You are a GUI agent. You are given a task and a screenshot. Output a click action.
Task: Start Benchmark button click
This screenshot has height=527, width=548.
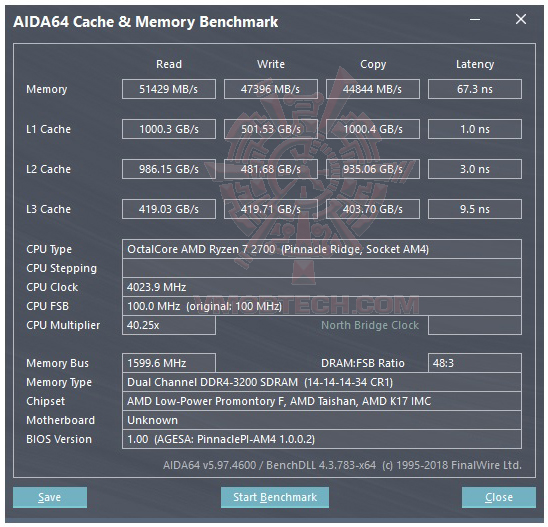point(275,497)
